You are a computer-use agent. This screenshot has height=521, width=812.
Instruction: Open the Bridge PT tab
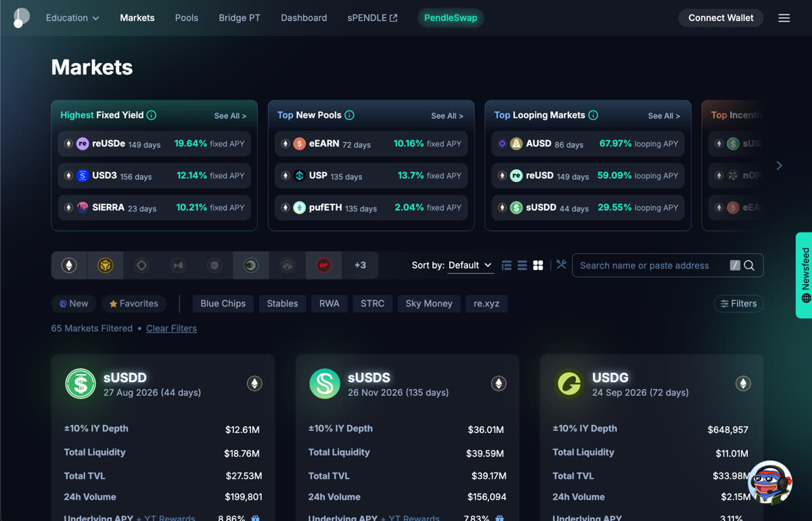point(240,18)
